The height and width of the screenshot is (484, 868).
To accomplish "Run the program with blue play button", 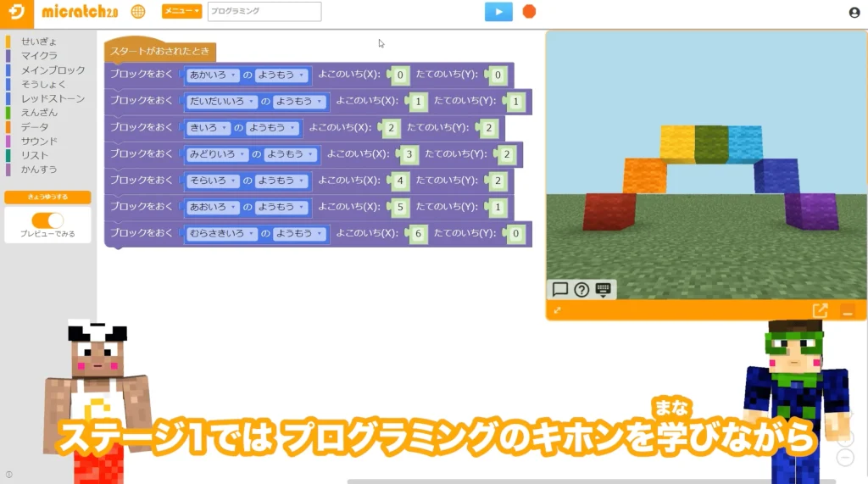I will pyautogui.click(x=498, y=12).
